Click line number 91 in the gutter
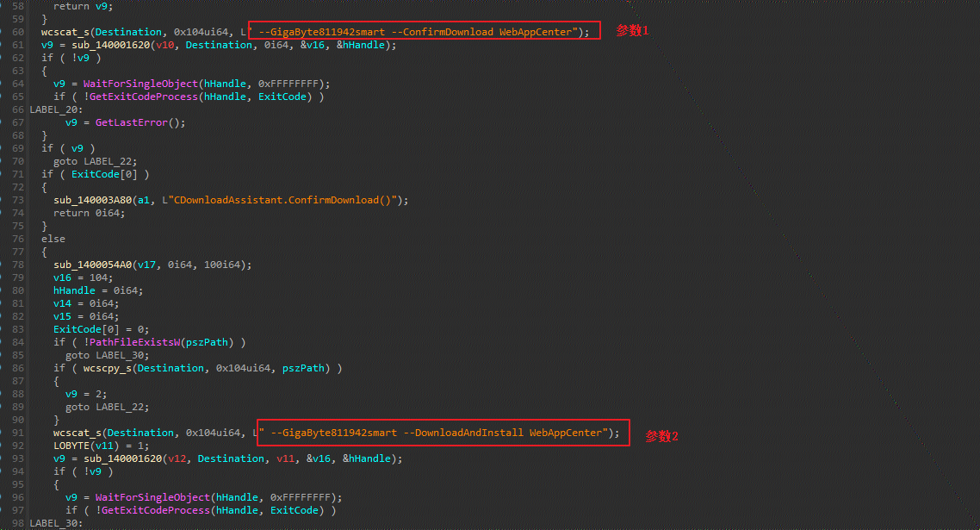980x530 pixels. [18, 433]
